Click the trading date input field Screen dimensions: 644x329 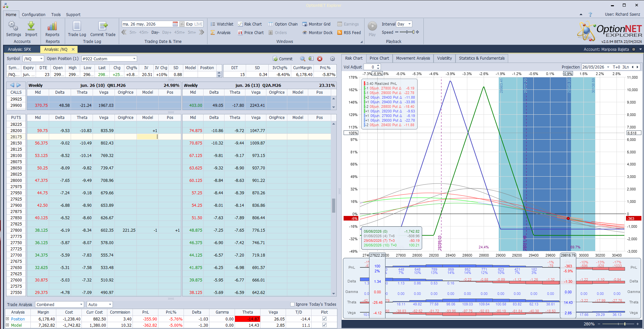point(147,24)
